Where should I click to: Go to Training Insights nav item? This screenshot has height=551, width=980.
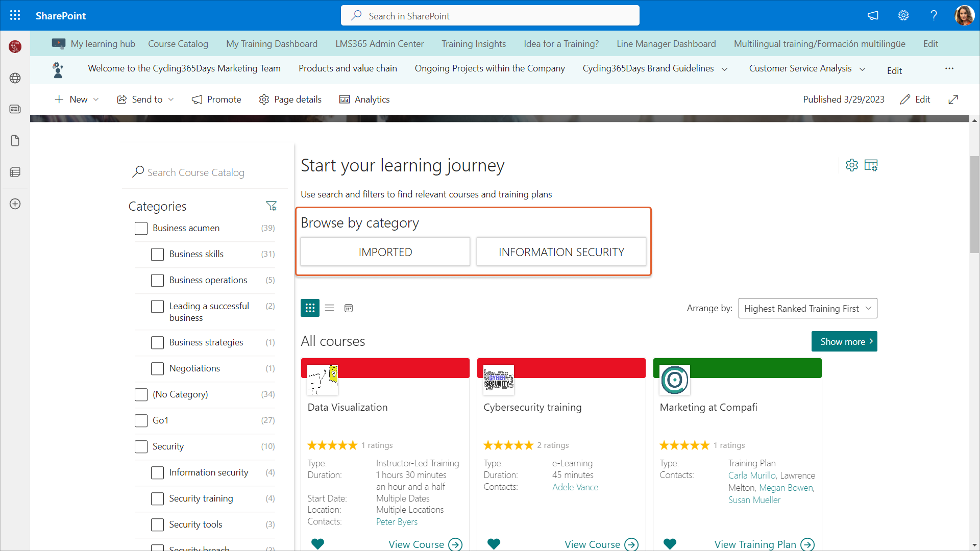coord(473,44)
